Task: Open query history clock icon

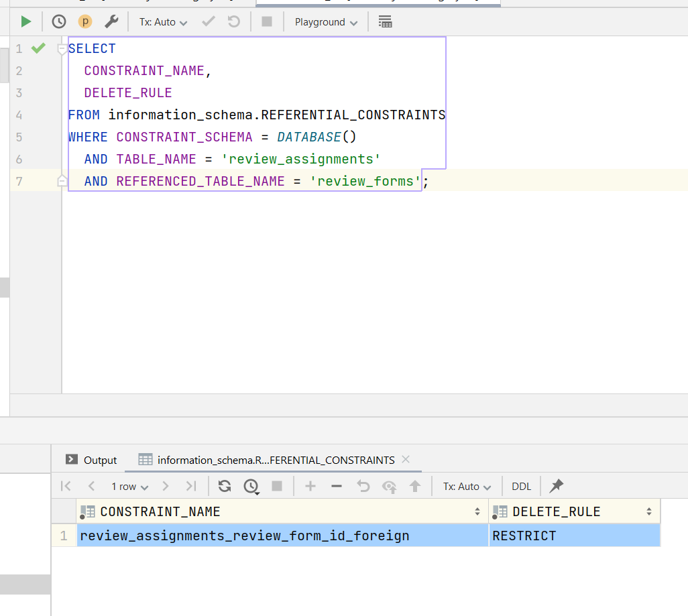Action: click(59, 21)
